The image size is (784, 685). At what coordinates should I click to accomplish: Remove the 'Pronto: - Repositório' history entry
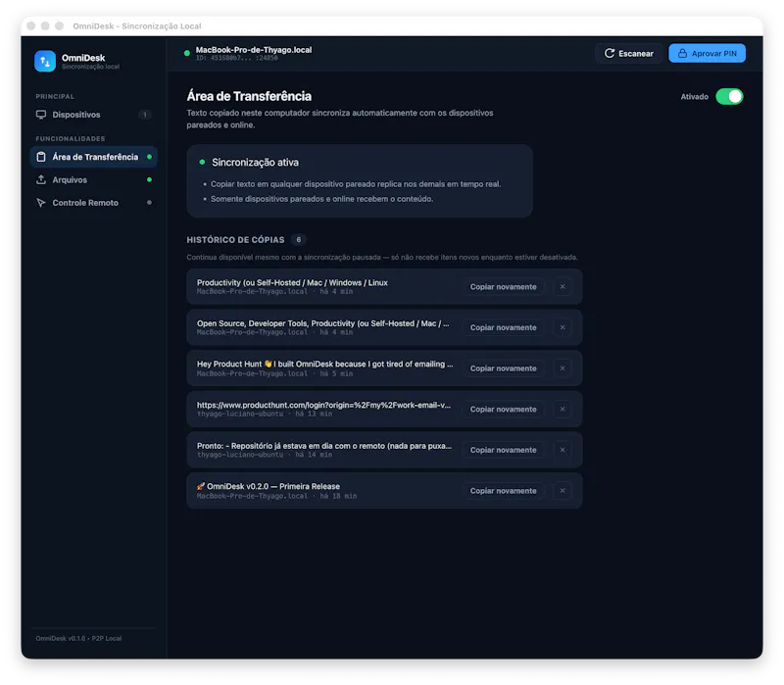coord(563,450)
